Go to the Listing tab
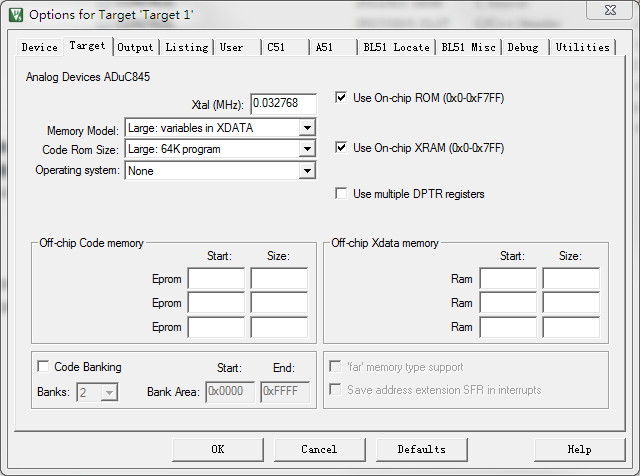 point(187,47)
